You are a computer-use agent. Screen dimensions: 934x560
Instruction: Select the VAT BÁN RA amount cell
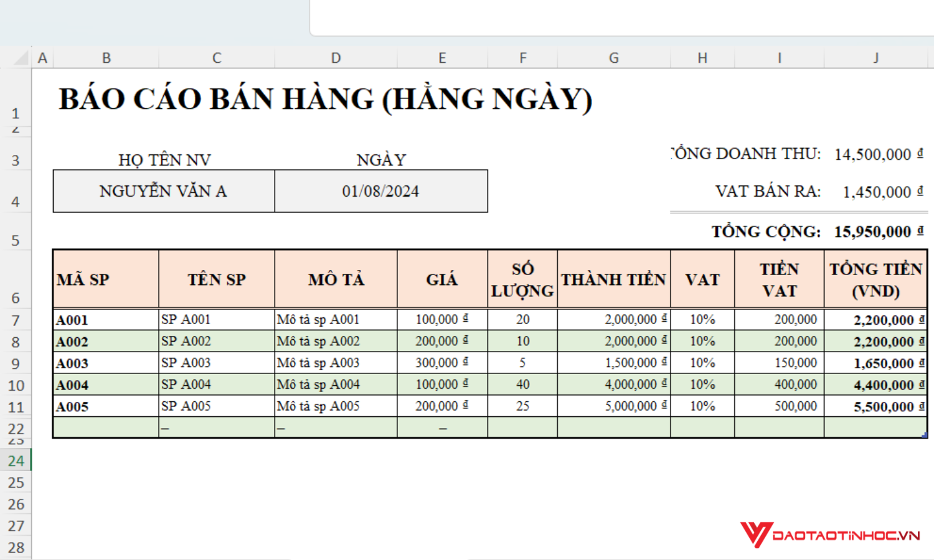click(x=875, y=191)
